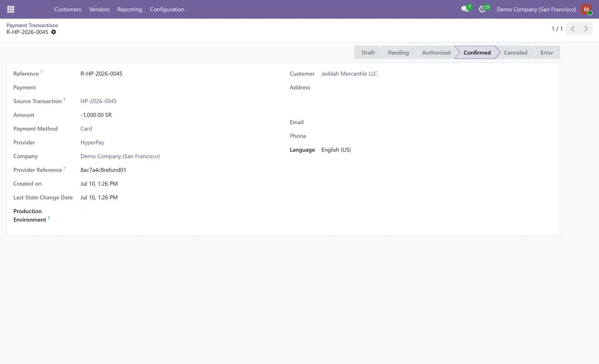Open the gear actions menu beside R-HP-2026-0045

pos(53,32)
